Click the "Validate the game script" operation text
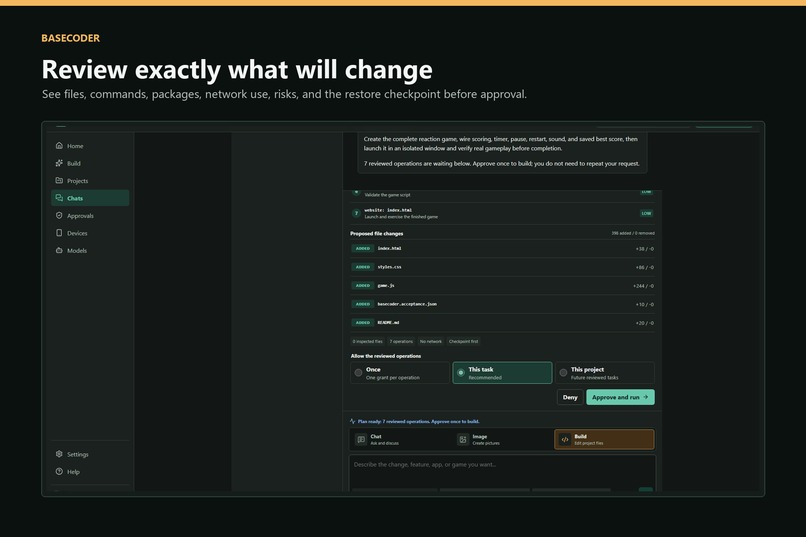This screenshot has width=806, height=537. pos(388,195)
